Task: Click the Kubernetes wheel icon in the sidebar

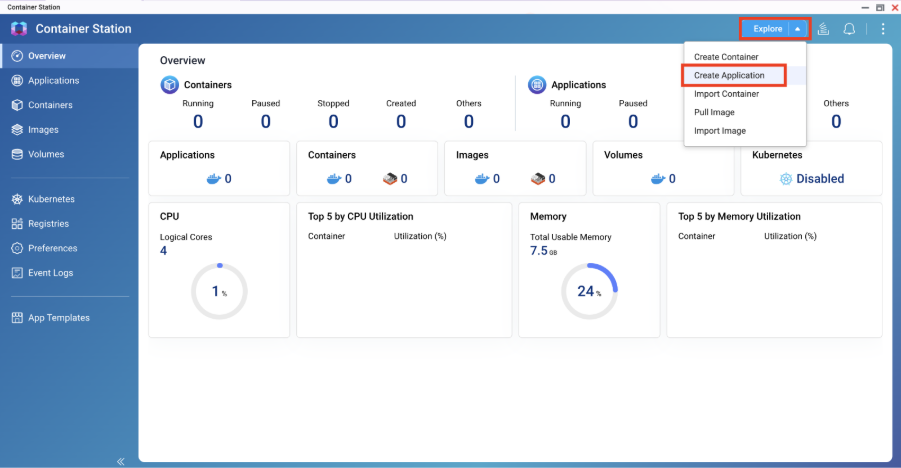Action: pos(17,199)
